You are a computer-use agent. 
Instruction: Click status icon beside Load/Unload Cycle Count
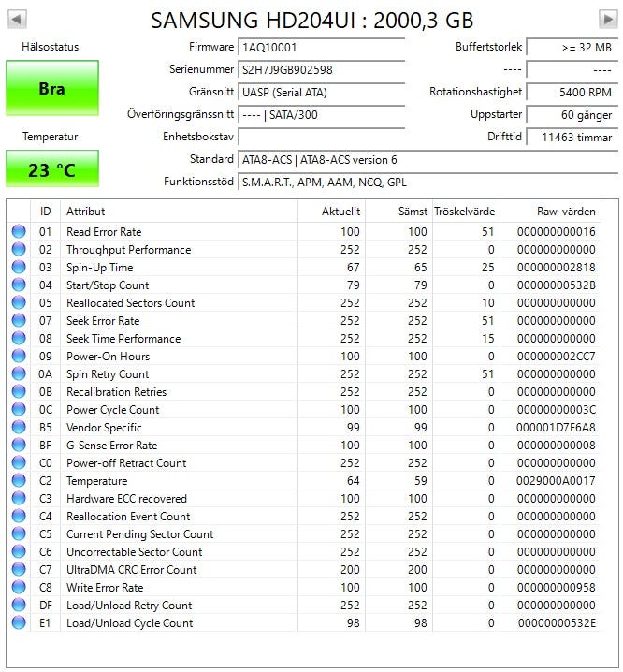[19, 623]
